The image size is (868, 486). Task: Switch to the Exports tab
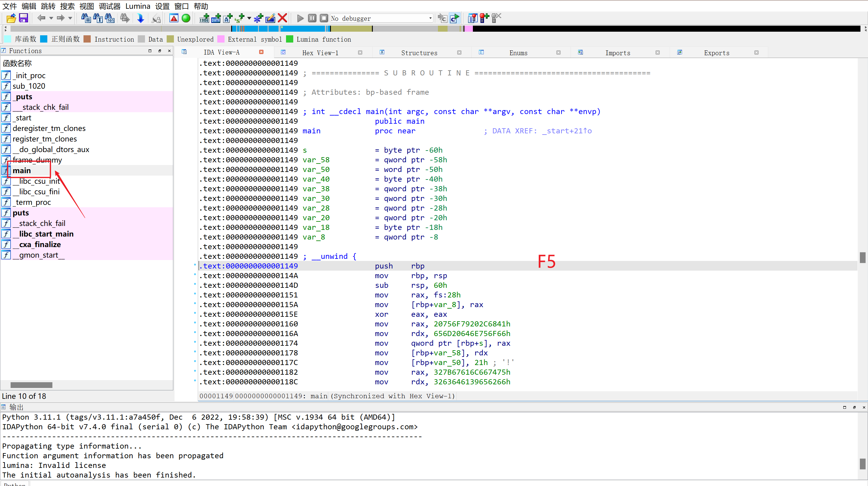point(716,52)
